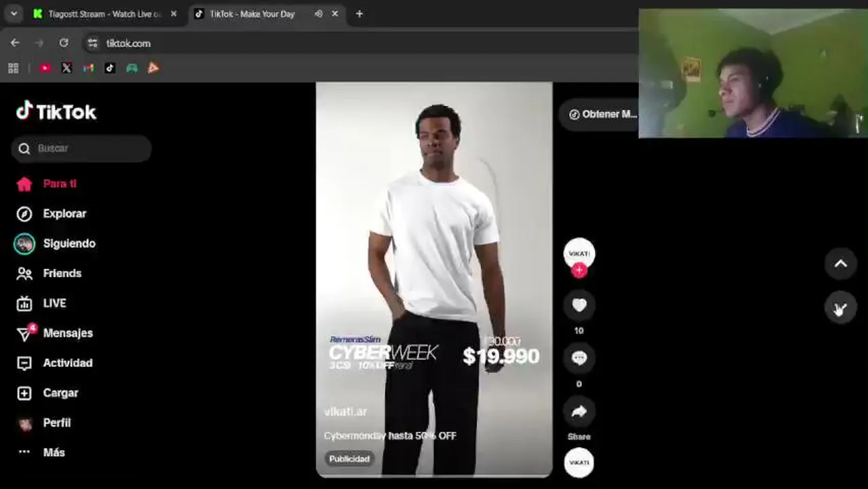The height and width of the screenshot is (489, 868).
Task: Go to the next video with the down arrow
Action: click(840, 309)
